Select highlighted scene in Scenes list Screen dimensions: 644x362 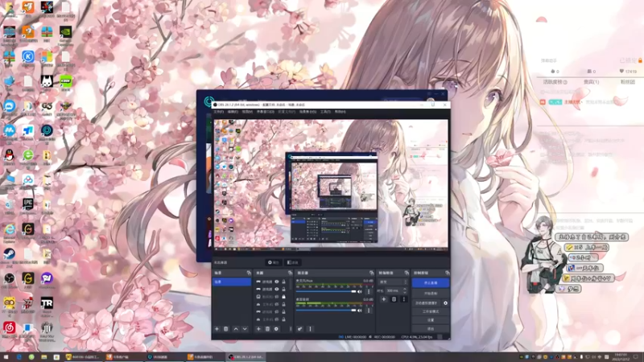click(232, 282)
